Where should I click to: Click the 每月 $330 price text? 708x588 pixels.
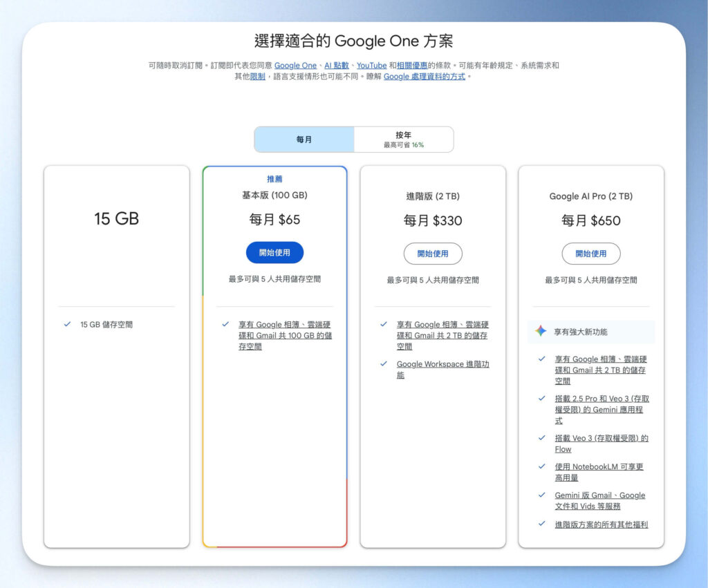pyautogui.click(x=433, y=220)
